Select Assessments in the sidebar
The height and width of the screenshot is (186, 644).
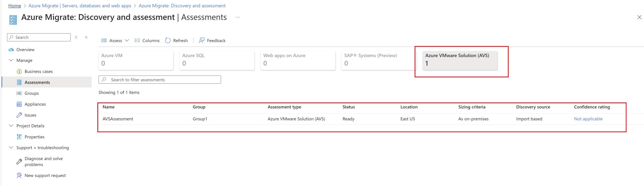[x=47, y=82]
